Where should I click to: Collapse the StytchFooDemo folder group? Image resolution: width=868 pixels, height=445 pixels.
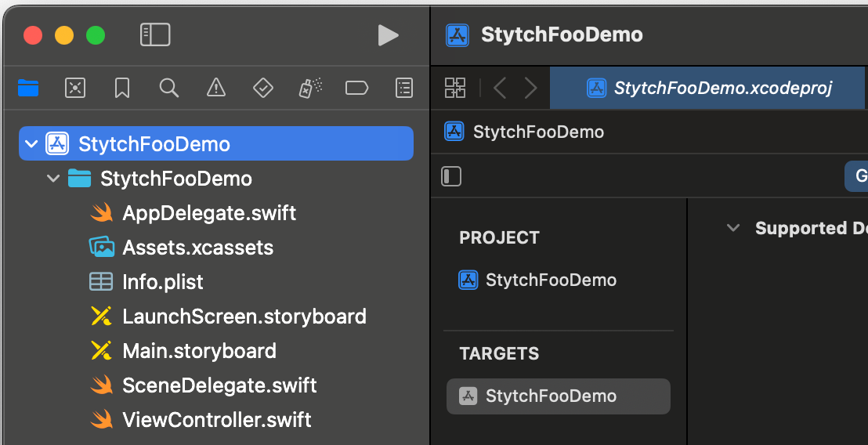[x=53, y=178]
